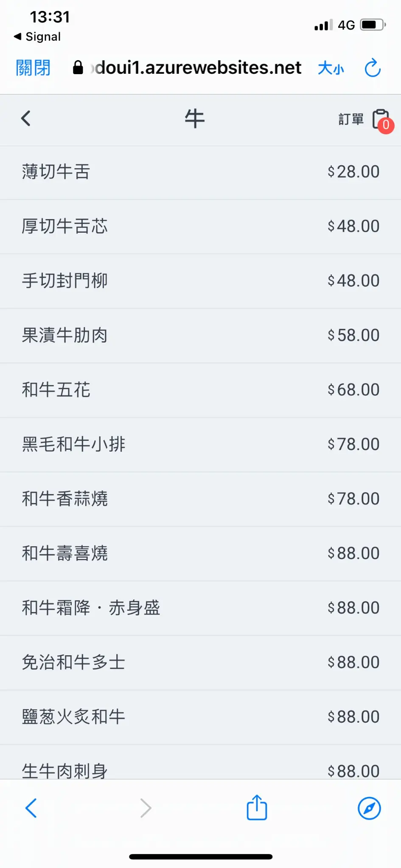Tap the order clipboard cart icon
This screenshot has width=401, height=868.
tap(381, 120)
